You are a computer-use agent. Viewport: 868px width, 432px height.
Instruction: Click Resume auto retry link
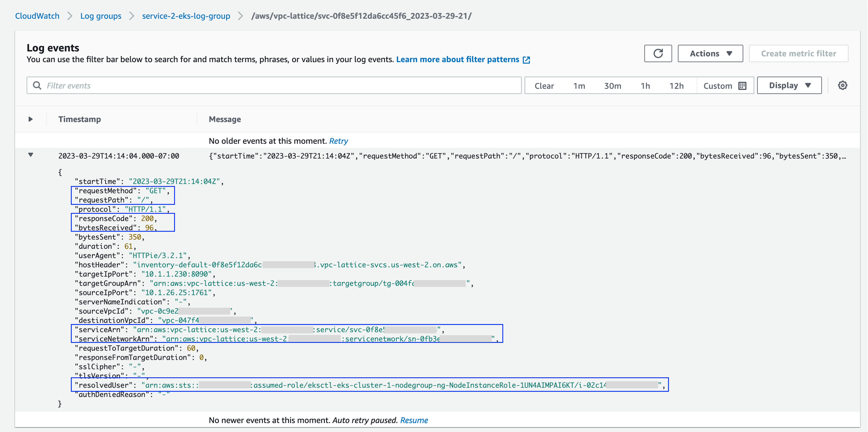[414, 420]
